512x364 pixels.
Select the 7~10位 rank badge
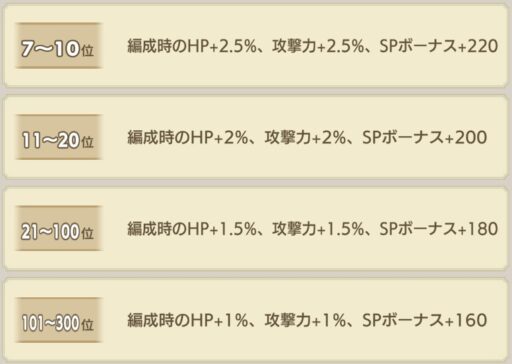click(x=59, y=46)
